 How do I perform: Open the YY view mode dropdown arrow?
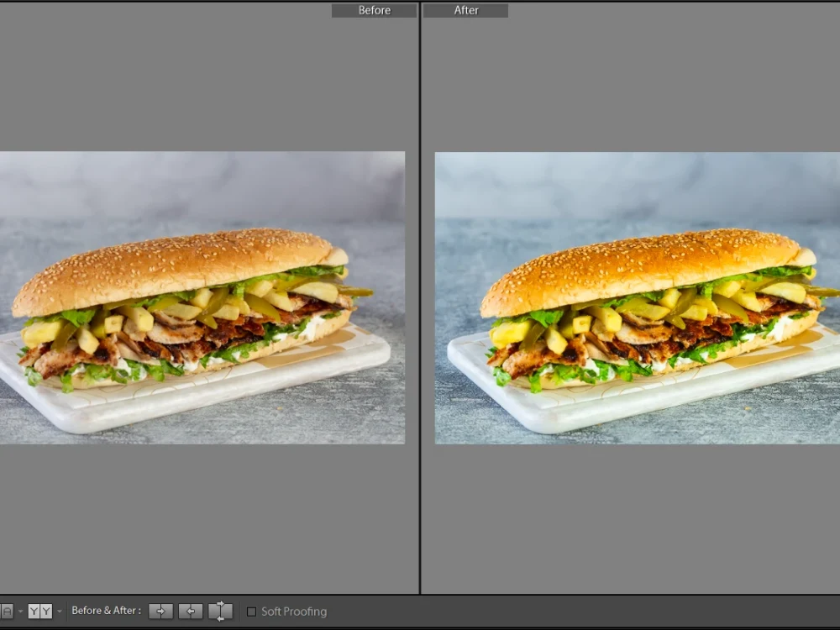(60, 612)
